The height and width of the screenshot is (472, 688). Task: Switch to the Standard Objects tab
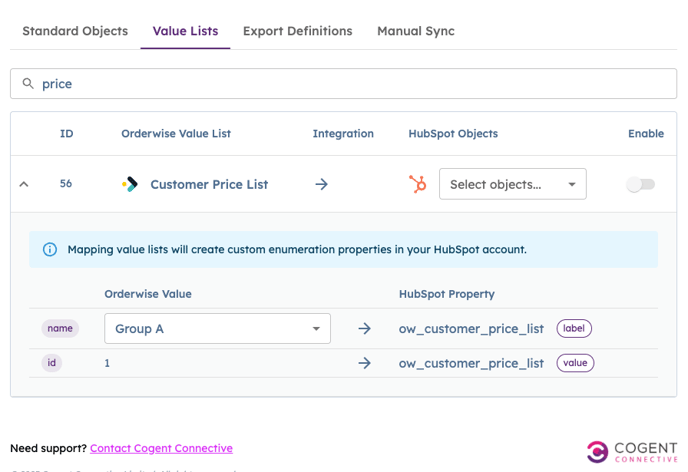tap(75, 31)
